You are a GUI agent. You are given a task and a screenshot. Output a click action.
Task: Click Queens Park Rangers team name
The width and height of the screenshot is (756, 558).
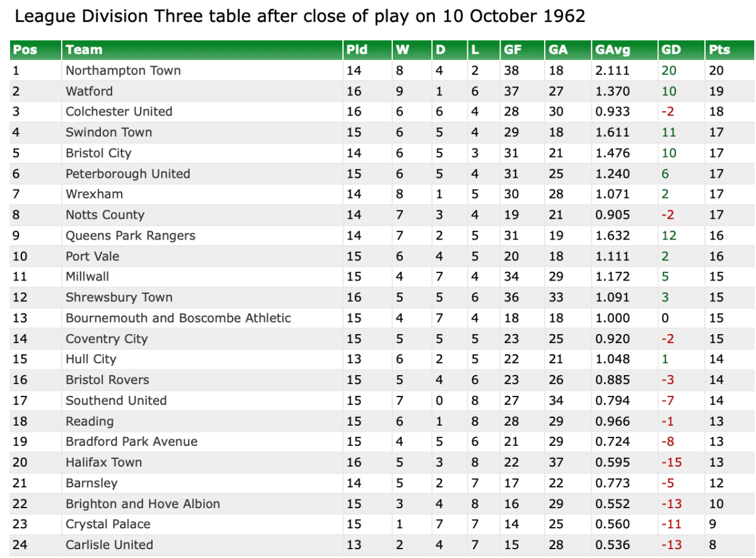click(131, 236)
